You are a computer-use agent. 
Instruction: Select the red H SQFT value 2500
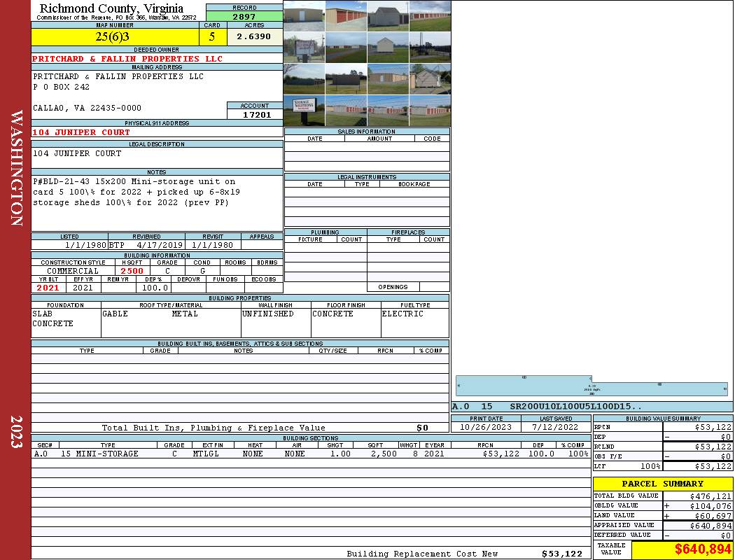132,271
